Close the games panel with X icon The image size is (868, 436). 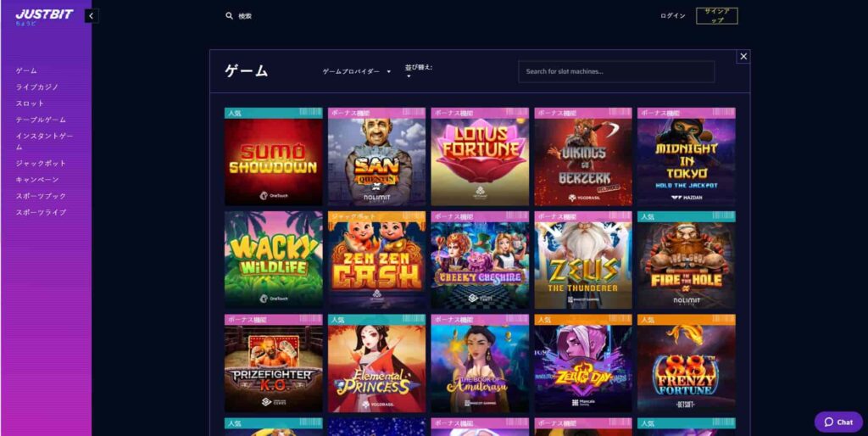[x=743, y=57]
